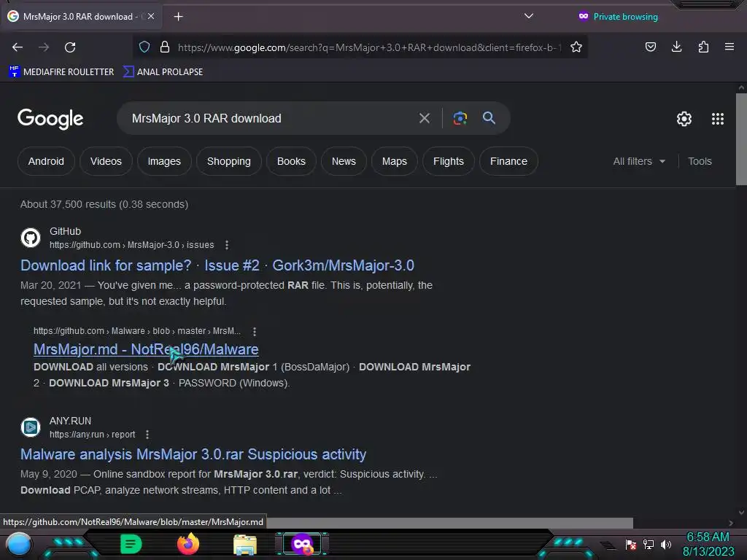The width and height of the screenshot is (747, 560).
Task: Open a new browser tab
Action: [x=178, y=17]
